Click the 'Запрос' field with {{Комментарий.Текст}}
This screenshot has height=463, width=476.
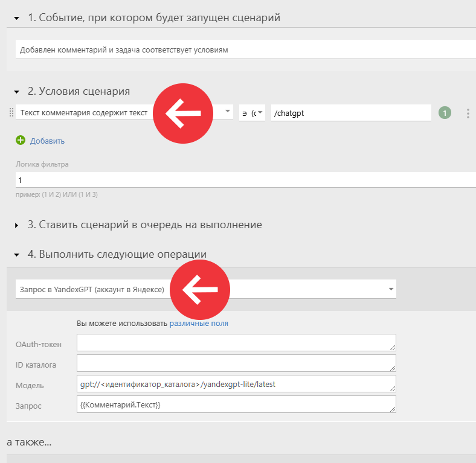click(236, 404)
